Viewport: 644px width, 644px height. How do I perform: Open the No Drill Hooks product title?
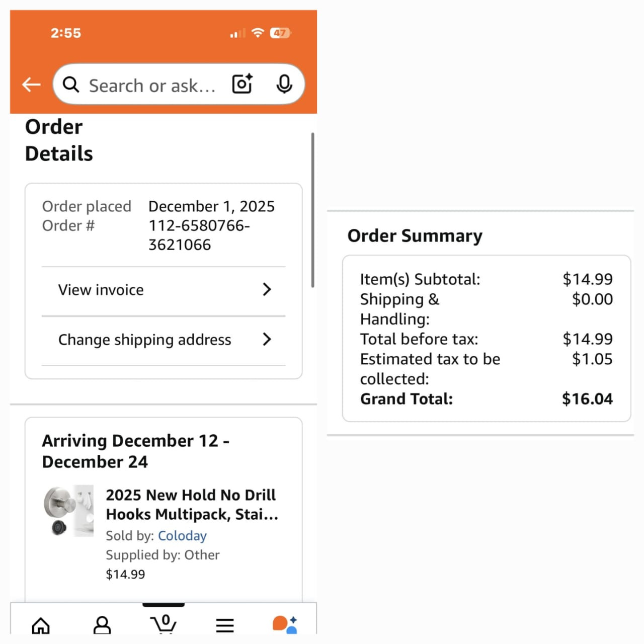coord(191,505)
